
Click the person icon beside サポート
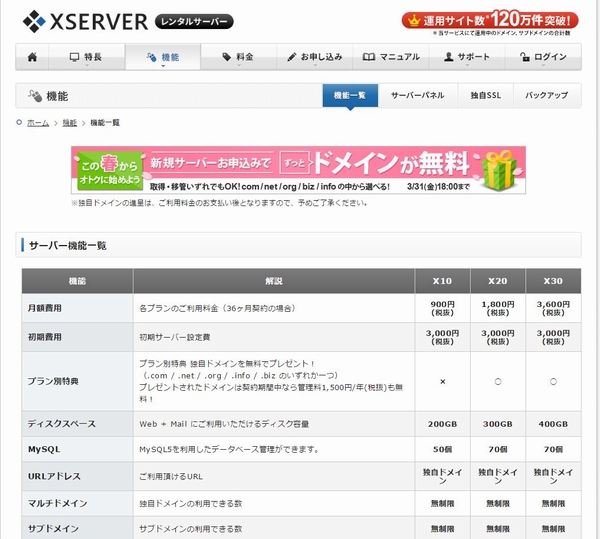coord(448,57)
